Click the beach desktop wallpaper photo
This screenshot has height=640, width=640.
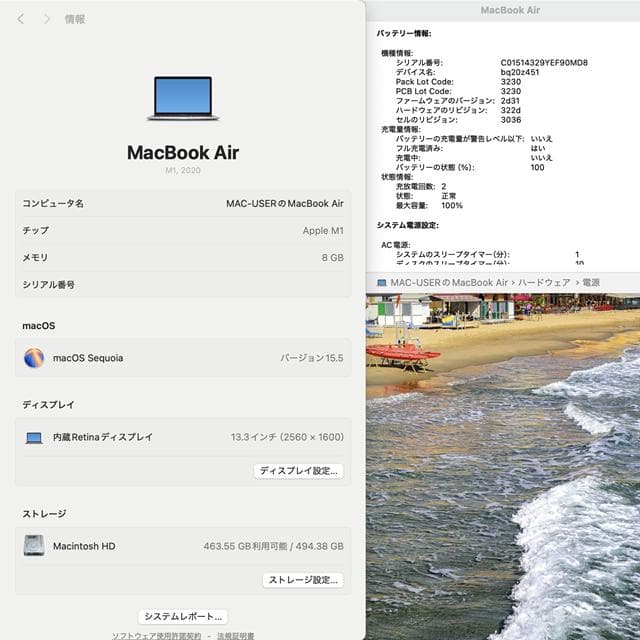pyautogui.click(x=503, y=467)
